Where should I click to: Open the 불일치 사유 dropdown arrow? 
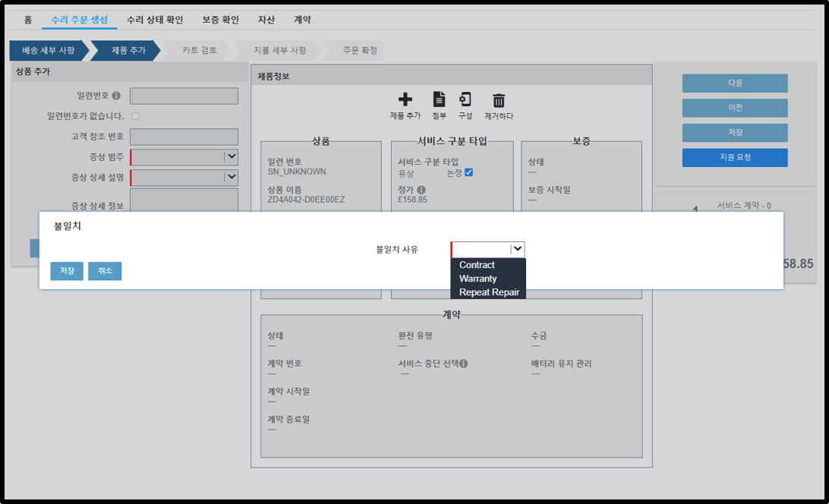click(517, 248)
